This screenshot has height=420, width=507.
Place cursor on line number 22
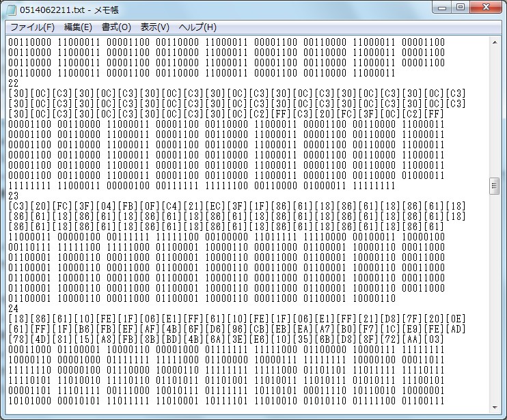click(x=13, y=83)
